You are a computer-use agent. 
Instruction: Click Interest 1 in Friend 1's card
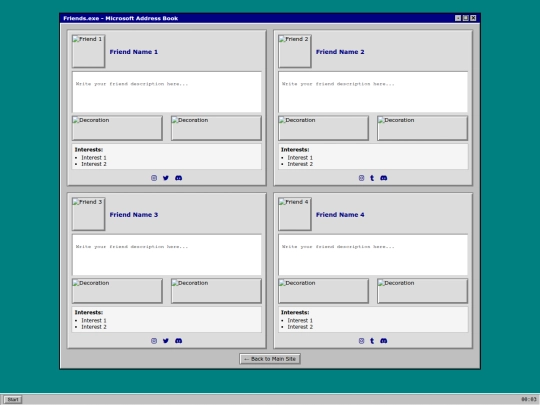pyautogui.click(x=94, y=158)
